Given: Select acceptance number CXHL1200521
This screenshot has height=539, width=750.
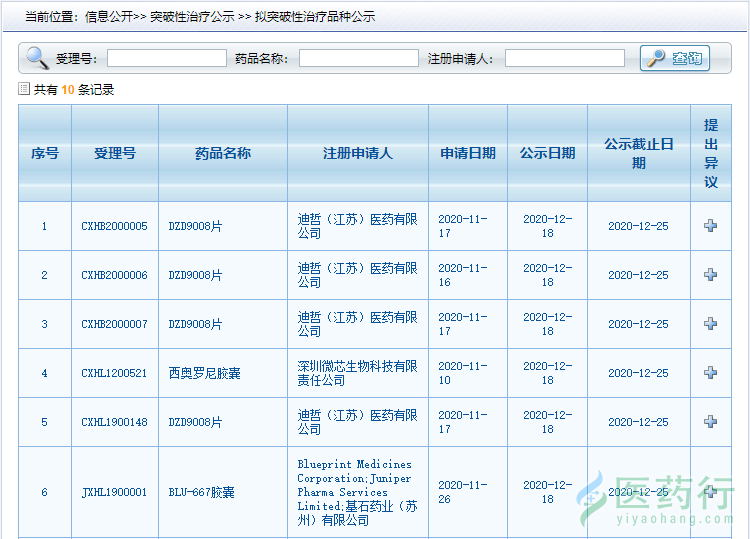Looking at the screenshot, I should 114,373.
